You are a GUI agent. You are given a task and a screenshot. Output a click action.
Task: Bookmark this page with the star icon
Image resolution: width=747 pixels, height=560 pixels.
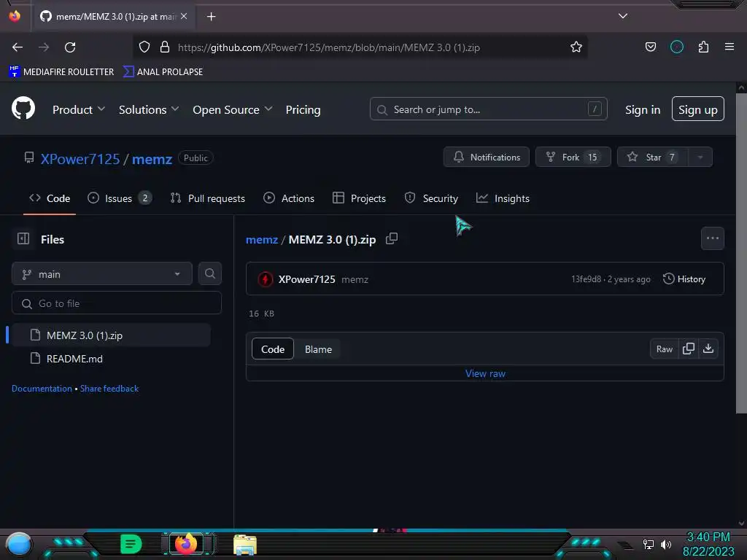click(576, 47)
